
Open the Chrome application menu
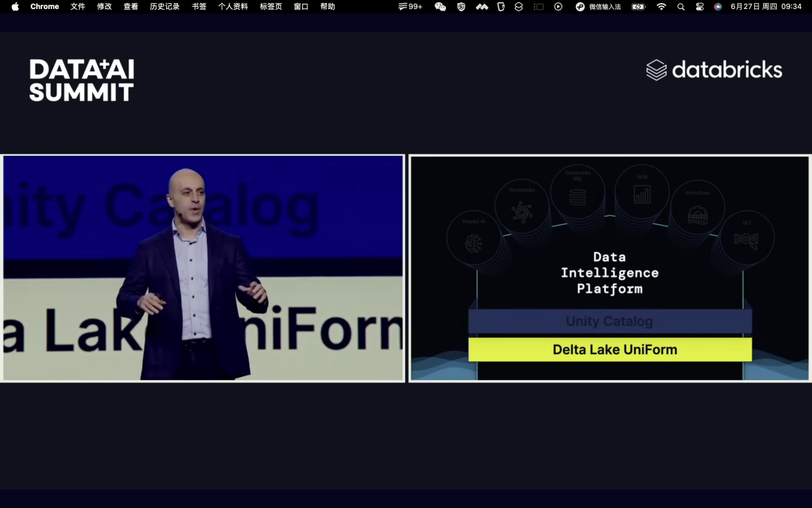click(44, 7)
